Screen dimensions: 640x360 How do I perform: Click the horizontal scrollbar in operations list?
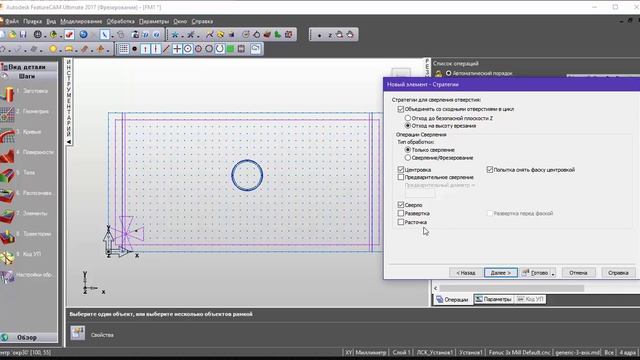click(x=511, y=288)
